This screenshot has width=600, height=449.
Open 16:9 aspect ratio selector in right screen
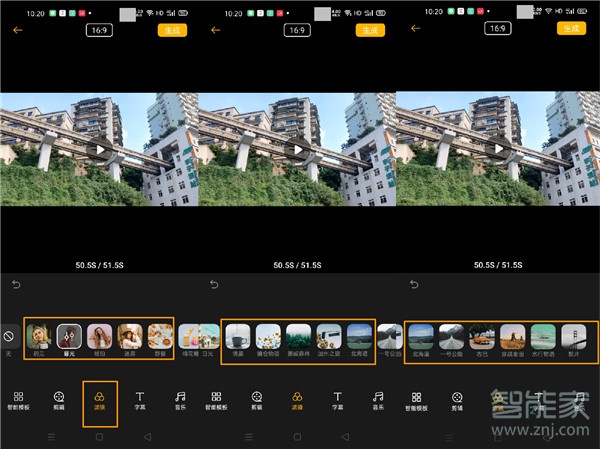click(497, 29)
